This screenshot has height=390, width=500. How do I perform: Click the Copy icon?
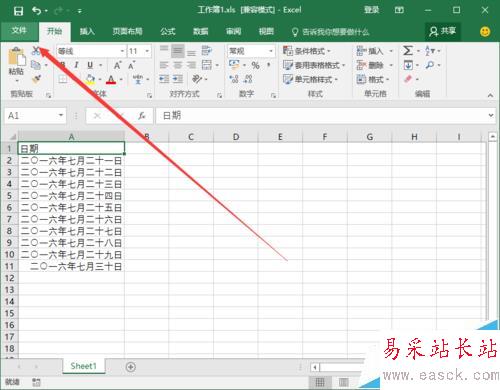tap(36, 65)
